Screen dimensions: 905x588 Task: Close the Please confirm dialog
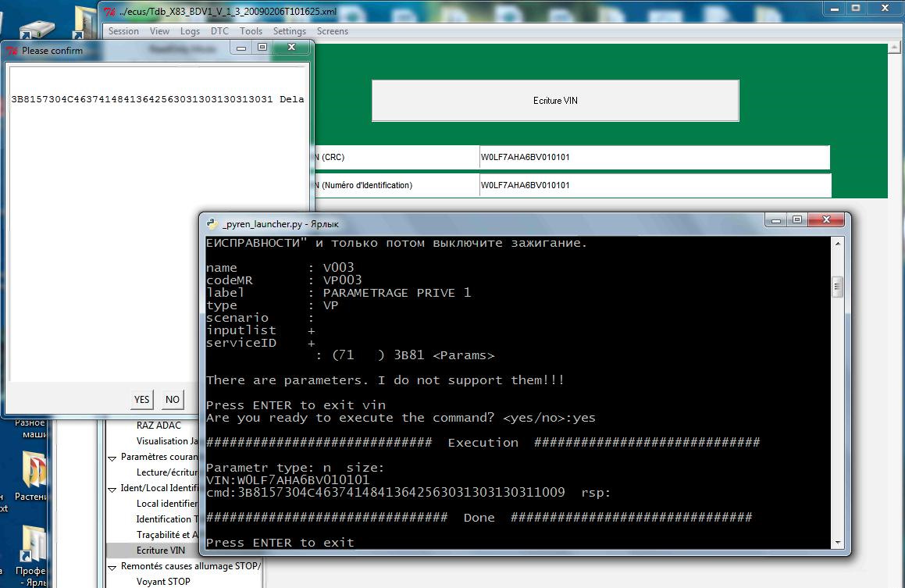point(292,48)
